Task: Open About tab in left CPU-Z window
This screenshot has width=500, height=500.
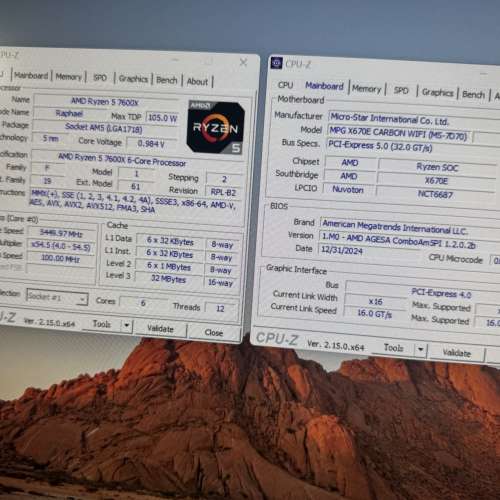Action: (x=197, y=82)
